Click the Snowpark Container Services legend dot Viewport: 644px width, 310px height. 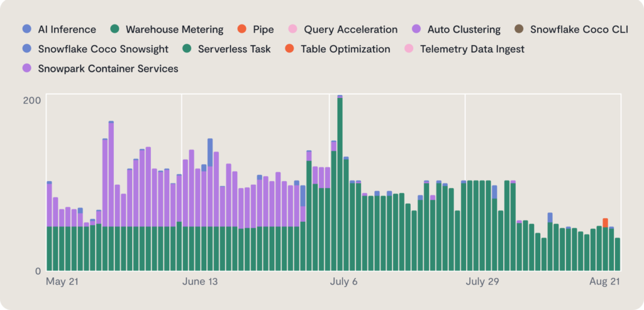pos(26,69)
